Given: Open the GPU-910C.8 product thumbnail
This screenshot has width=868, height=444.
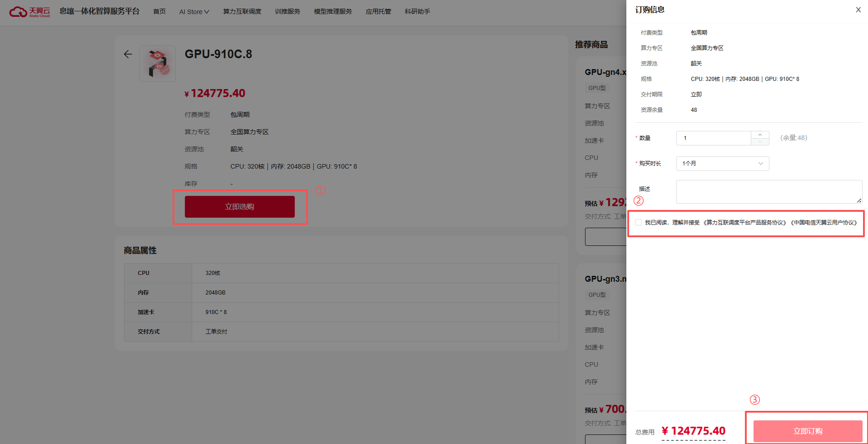Looking at the screenshot, I should coord(158,64).
